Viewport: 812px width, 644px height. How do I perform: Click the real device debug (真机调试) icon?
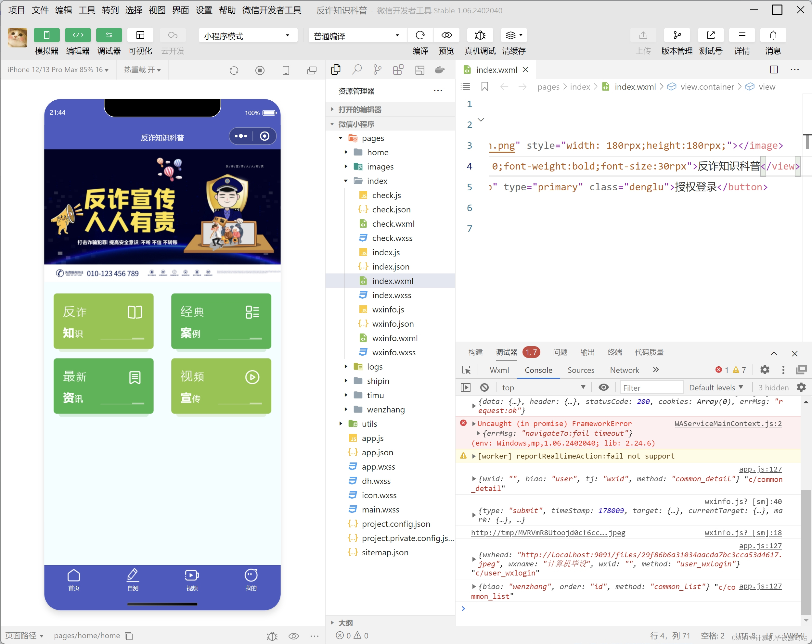click(480, 35)
